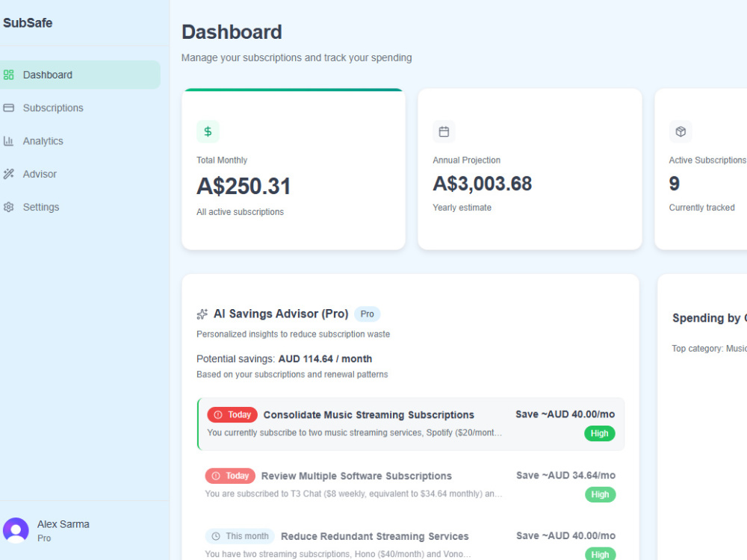Click the High badge on Reduce Redundant Streaming row
This screenshot has width=747, height=560.
601,554
